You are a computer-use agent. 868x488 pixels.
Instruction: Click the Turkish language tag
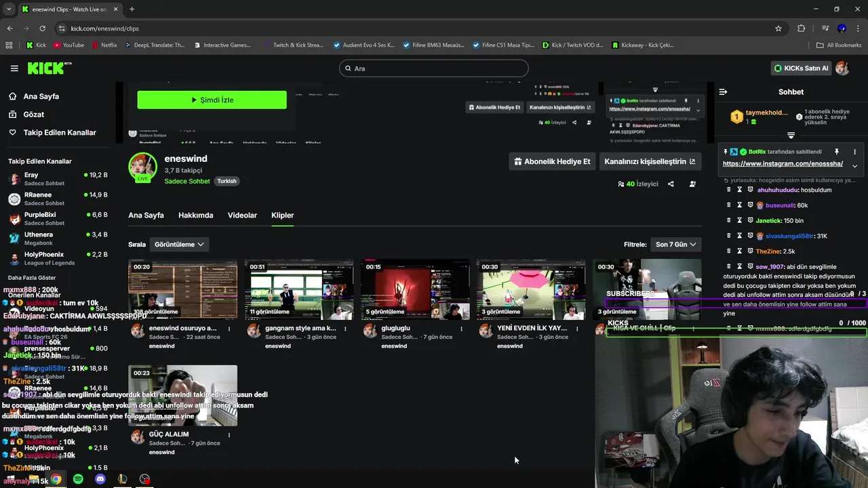click(226, 181)
